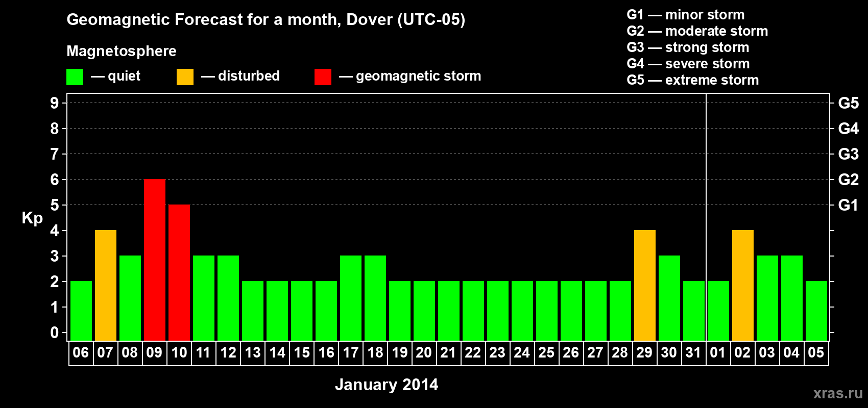Click 'G2 — moderate storm' legend text

(x=697, y=31)
